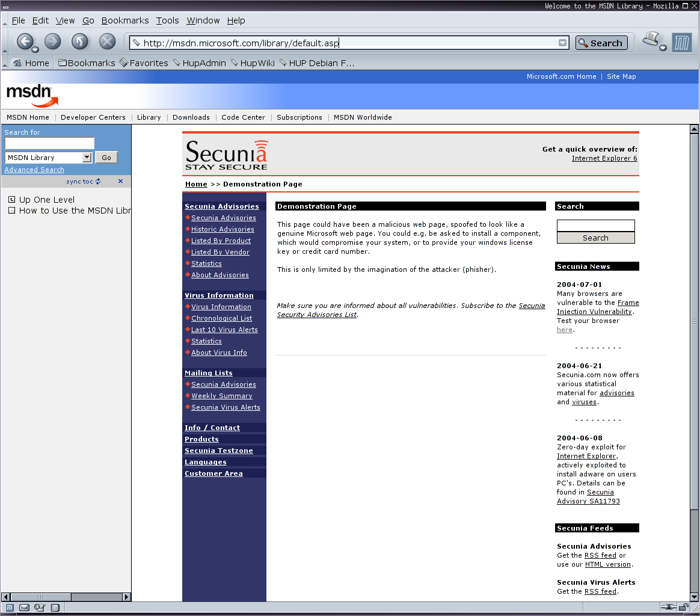Open the Bookmarks folder in personal toolbar
This screenshot has height=616, width=700.
(87, 63)
